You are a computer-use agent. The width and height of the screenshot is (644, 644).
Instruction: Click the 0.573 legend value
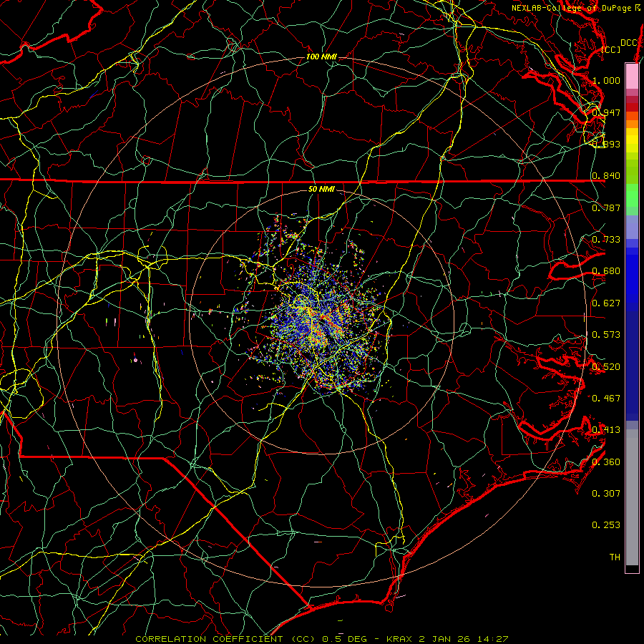[x=606, y=335]
